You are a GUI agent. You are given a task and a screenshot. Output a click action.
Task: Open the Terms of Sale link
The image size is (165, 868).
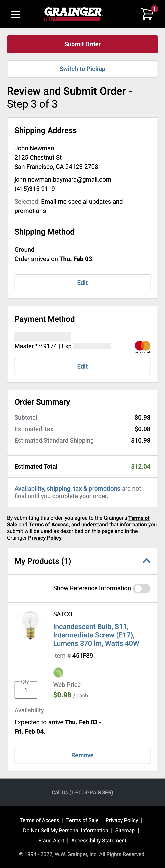pyautogui.click(x=82, y=820)
